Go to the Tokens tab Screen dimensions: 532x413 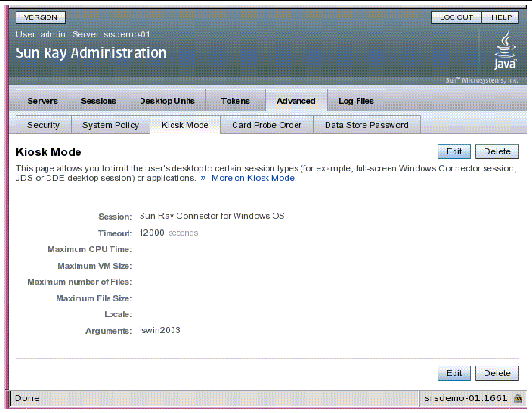pos(235,101)
